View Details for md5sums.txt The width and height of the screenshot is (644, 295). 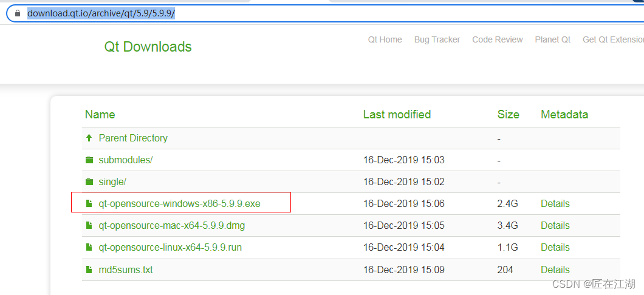click(555, 270)
